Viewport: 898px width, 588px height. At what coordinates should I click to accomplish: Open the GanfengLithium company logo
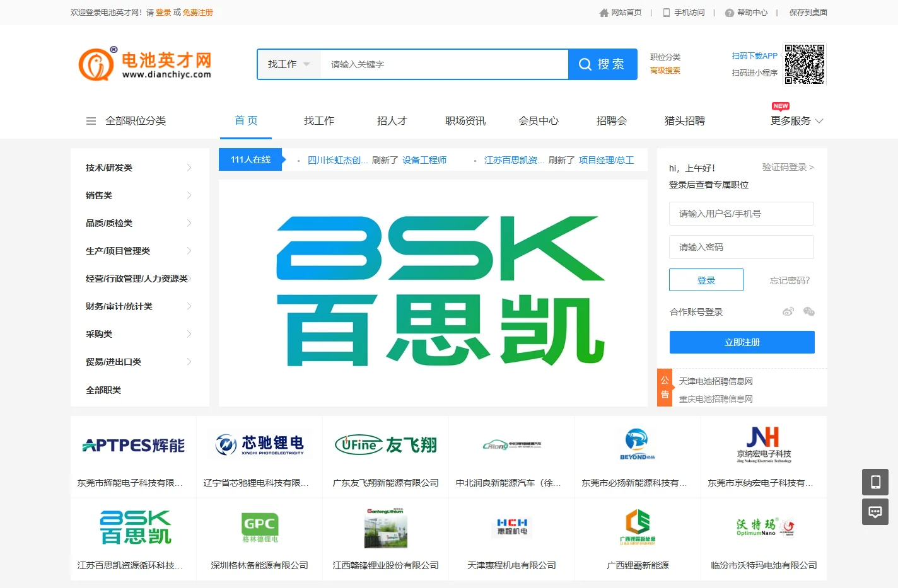385,528
